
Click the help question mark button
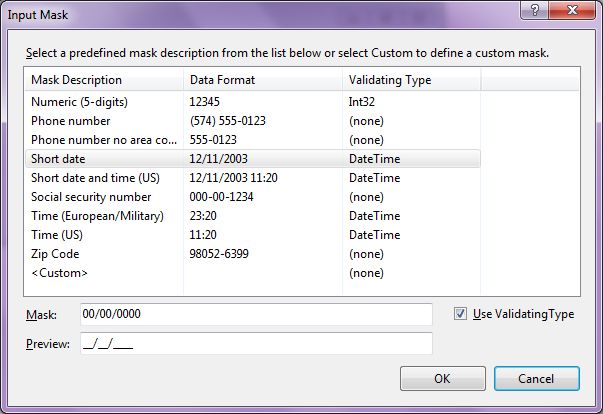point(535,9)
